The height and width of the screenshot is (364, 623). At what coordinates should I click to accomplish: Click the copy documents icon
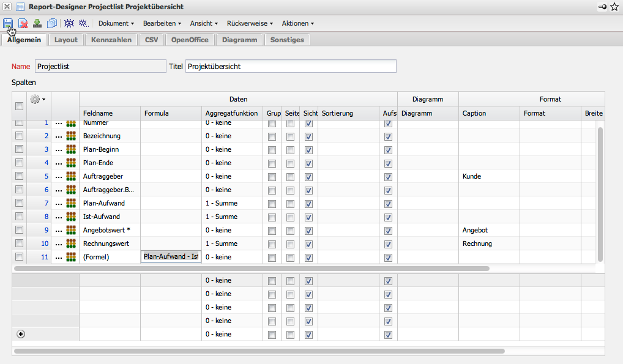(x=52, y=23)
